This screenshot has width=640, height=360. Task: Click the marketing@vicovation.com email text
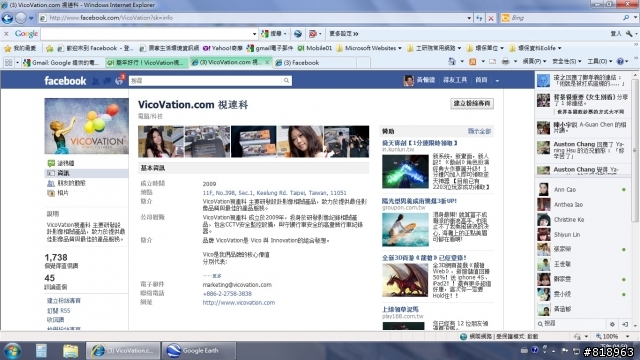pos(237,284)
